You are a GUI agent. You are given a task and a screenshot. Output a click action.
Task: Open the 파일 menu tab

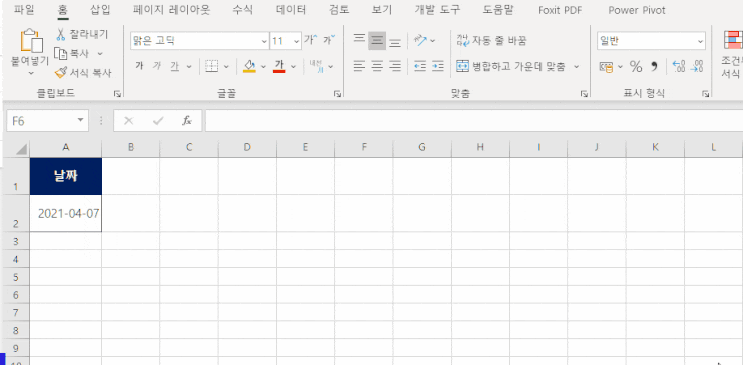pos(24,10)
